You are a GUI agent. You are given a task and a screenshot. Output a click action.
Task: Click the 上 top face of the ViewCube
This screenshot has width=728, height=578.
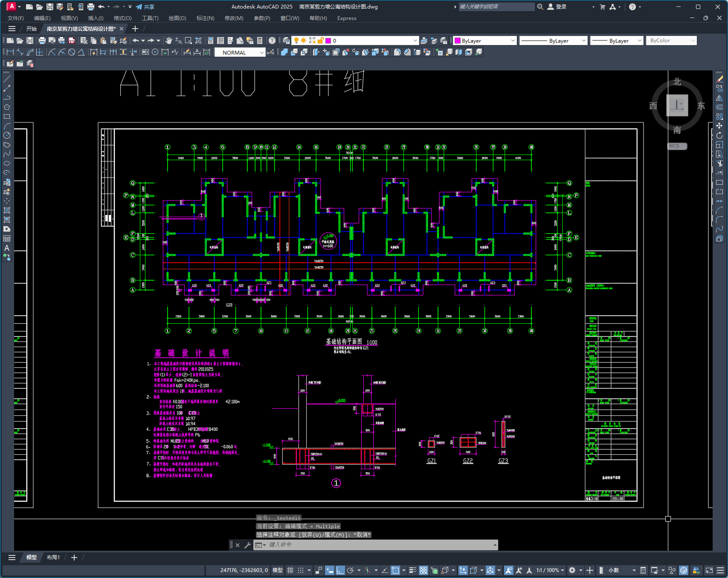(677, 105)
